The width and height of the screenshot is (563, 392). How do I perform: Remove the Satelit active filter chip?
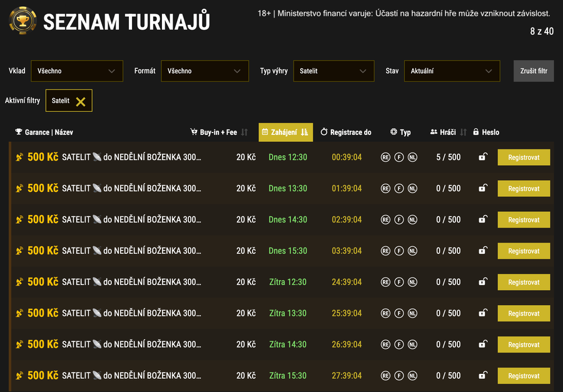(x=81, y=101)
